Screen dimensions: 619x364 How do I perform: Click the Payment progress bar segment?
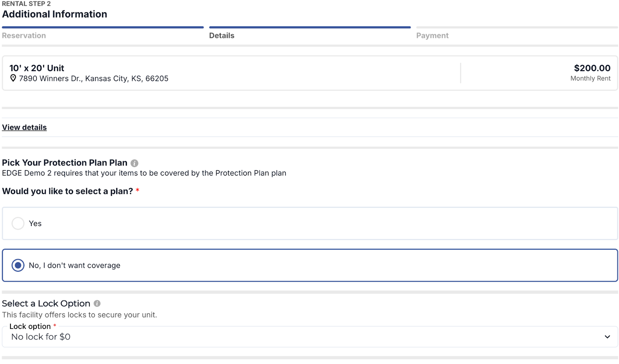tap(517, 27)
